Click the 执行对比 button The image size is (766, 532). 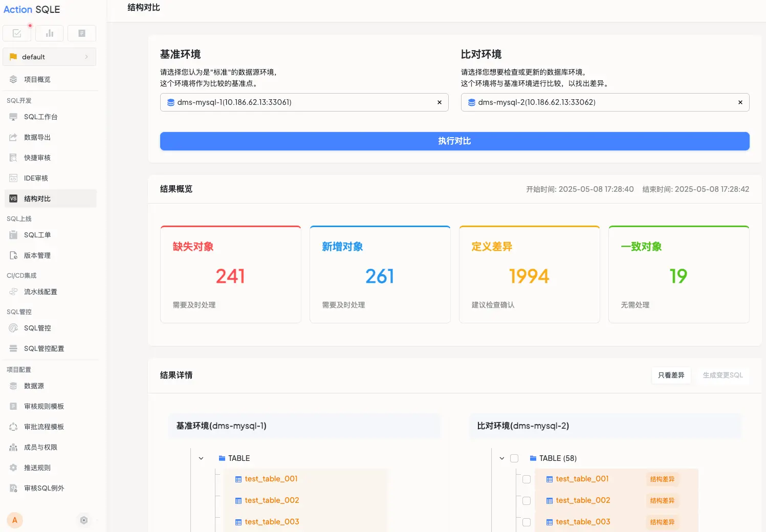pyautogui.click(x=454, y=141)
